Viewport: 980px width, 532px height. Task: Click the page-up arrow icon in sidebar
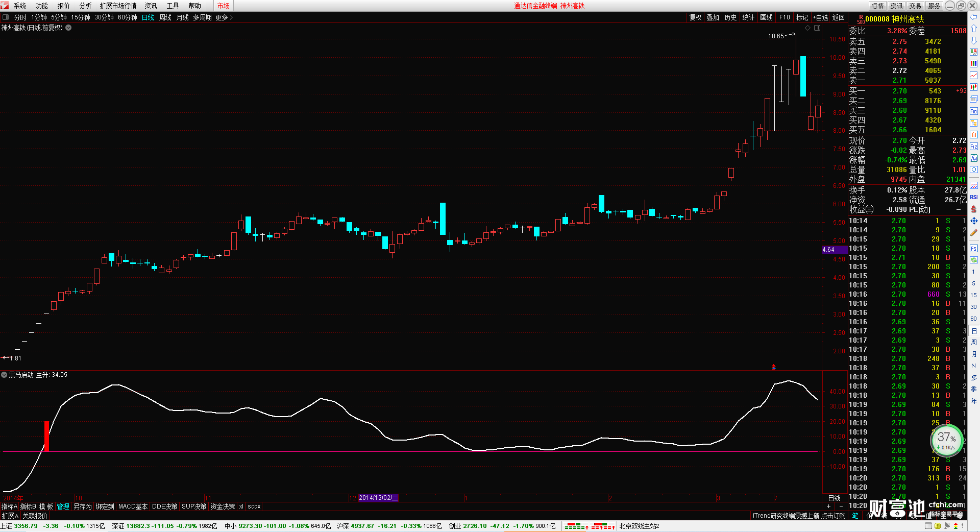click(974, 29)
